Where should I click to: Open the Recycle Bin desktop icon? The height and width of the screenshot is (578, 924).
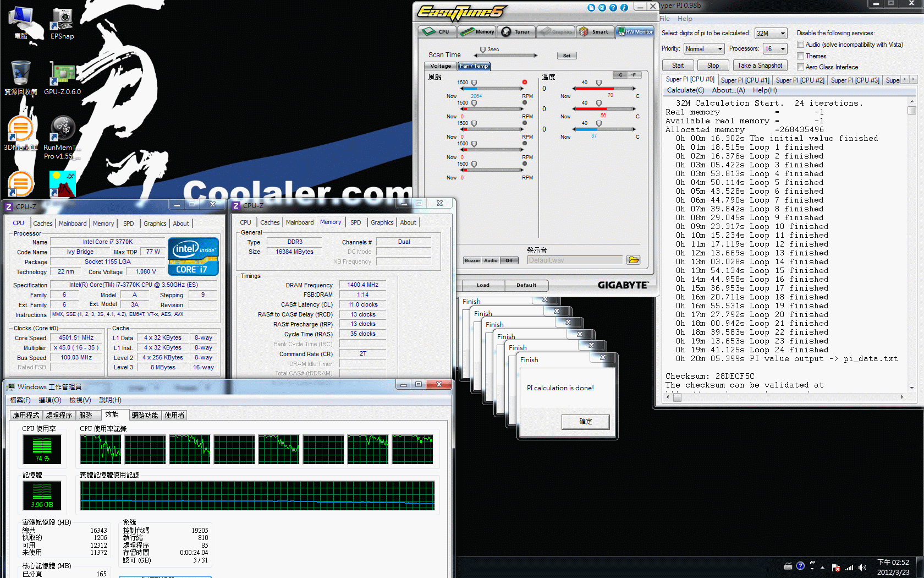(21, 77)
